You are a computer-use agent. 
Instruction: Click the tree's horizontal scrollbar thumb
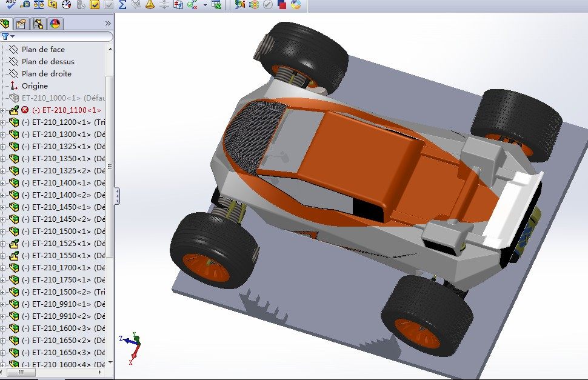click(x=22, y=373)
